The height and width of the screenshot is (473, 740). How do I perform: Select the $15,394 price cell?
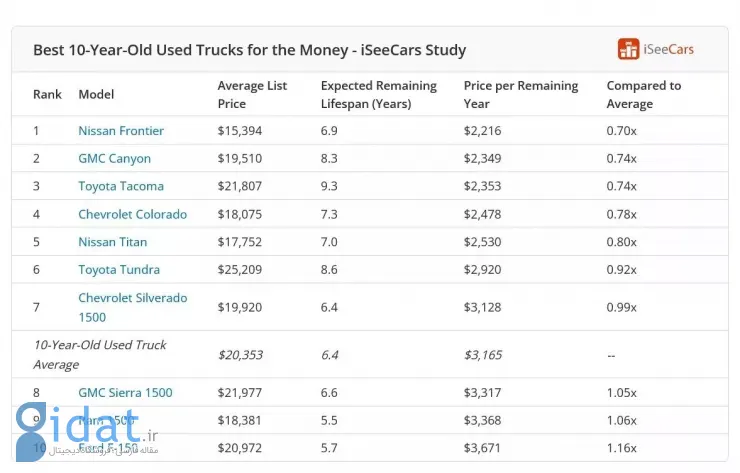click(x=240, y=131)
